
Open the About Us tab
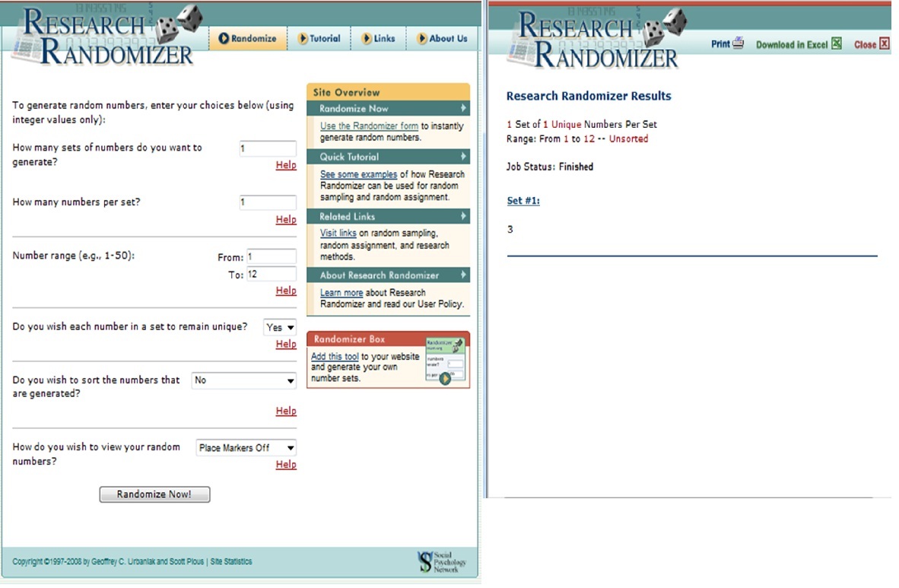tap(442, 39)
